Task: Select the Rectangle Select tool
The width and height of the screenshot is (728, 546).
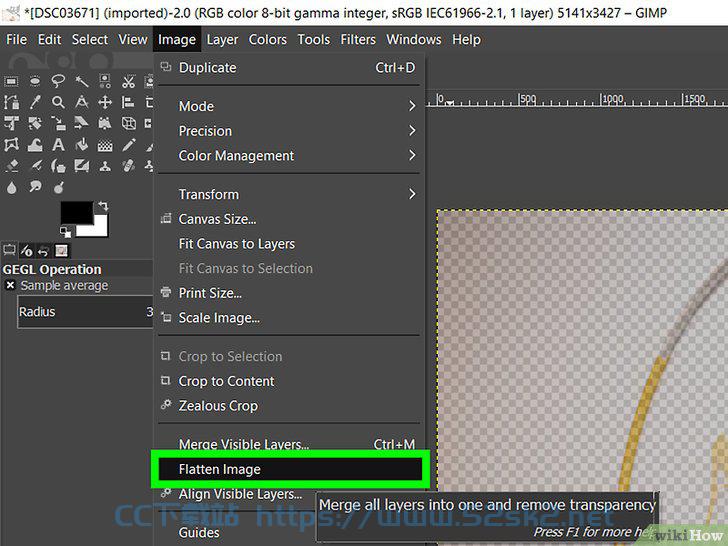Action: (x=11, y=82)
